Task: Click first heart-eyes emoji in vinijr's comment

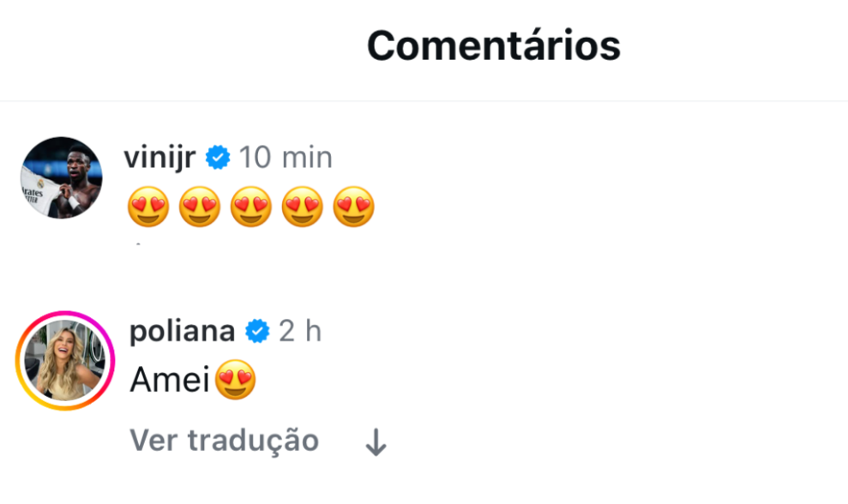Action: click(147, 207)
